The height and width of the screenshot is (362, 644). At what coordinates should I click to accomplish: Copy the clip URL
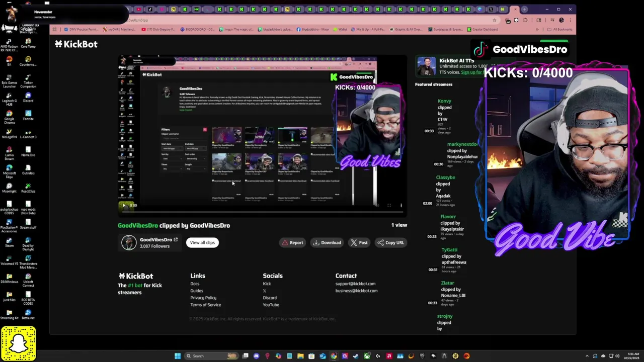[x=390, y=242]
